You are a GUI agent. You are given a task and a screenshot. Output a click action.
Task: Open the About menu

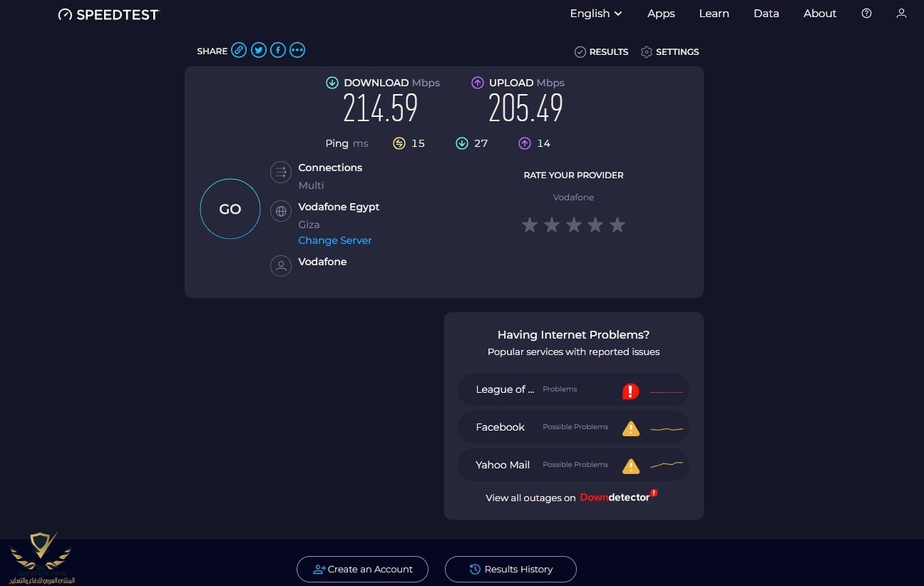(x=820, y=14)
